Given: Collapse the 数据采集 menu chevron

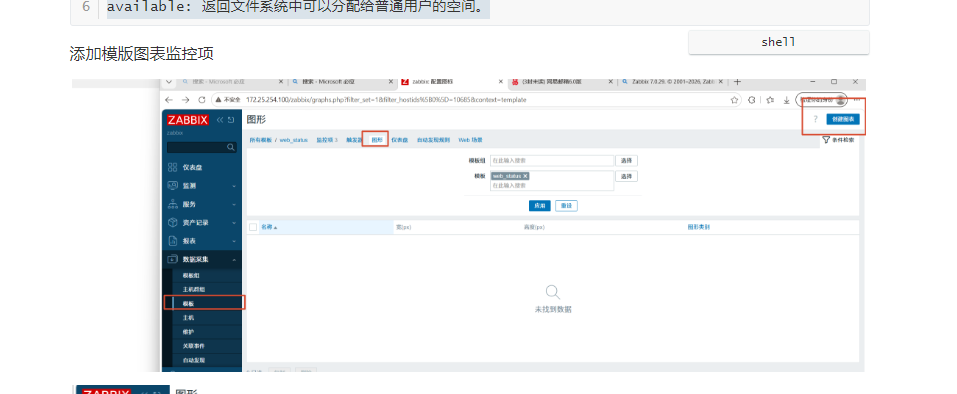Looking at the screenshot, I should pyautogui.click(x=234, y=260).
